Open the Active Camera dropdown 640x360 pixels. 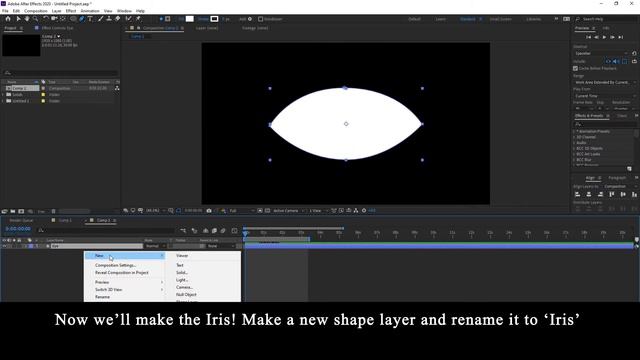click(289, 211)
